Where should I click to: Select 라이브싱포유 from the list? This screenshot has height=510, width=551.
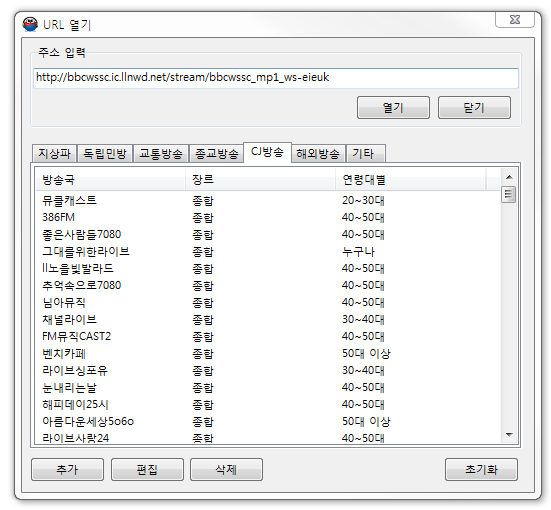click(268, 370)
